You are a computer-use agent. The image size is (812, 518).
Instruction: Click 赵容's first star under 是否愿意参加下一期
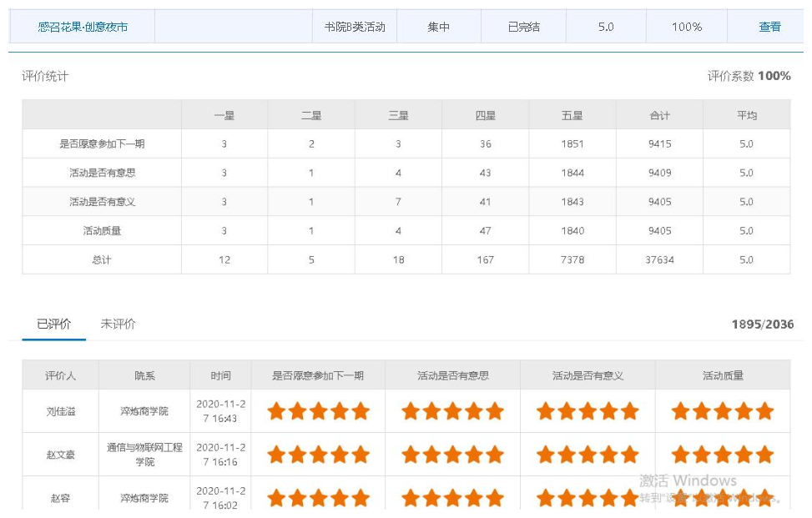[x=276, y=498]
